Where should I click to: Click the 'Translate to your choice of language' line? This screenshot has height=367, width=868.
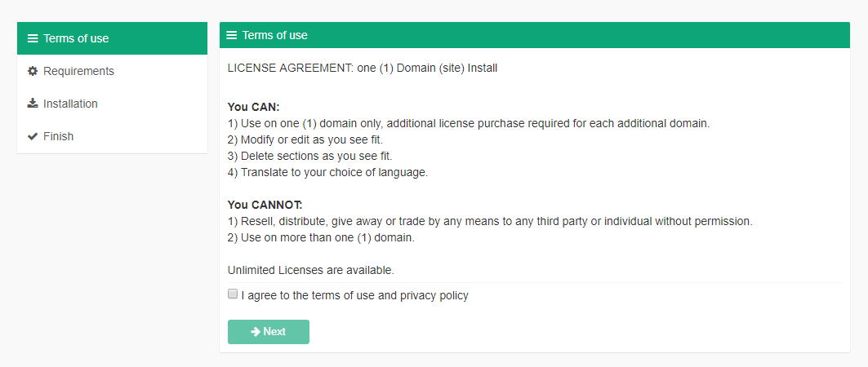coord(327,172)
